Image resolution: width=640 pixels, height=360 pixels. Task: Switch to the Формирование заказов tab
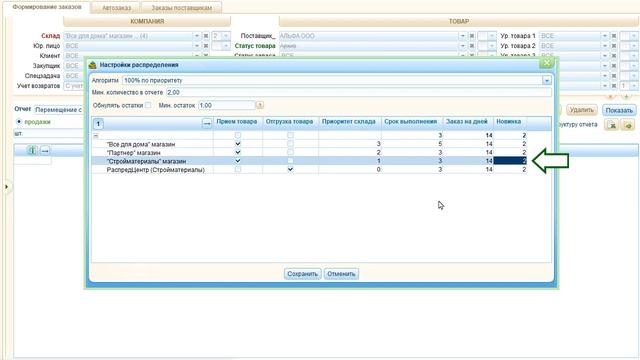tap(47, 7)
